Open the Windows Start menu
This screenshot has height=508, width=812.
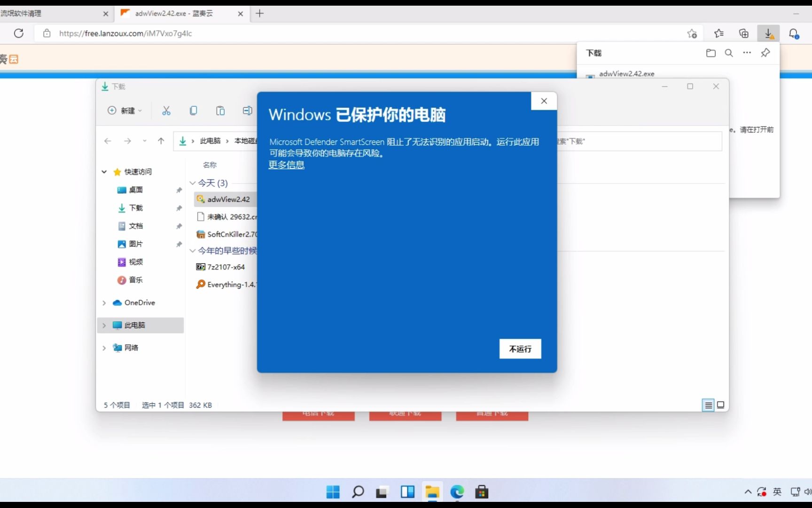pyautogui.click(x=333, y=492)
